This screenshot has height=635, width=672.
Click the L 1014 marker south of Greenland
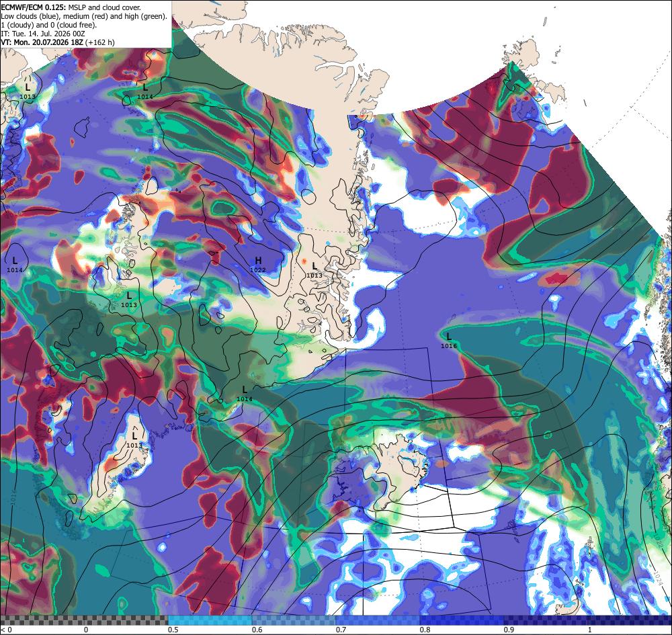coord(245,394)
